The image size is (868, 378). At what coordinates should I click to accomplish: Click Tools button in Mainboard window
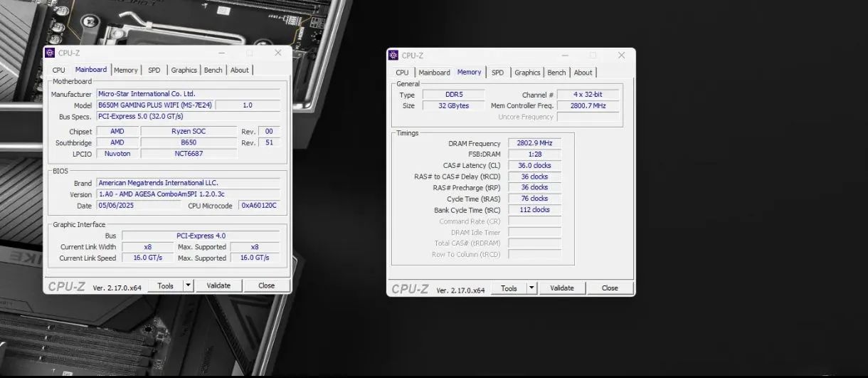pyautogui.click(x=165, y=285)
